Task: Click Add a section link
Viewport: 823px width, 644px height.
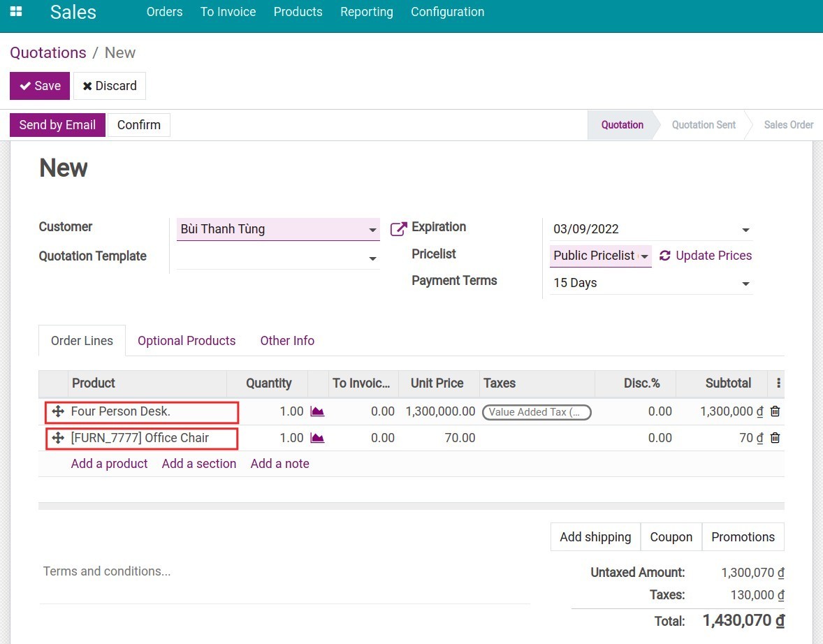Action: click(x=199, y=464)
